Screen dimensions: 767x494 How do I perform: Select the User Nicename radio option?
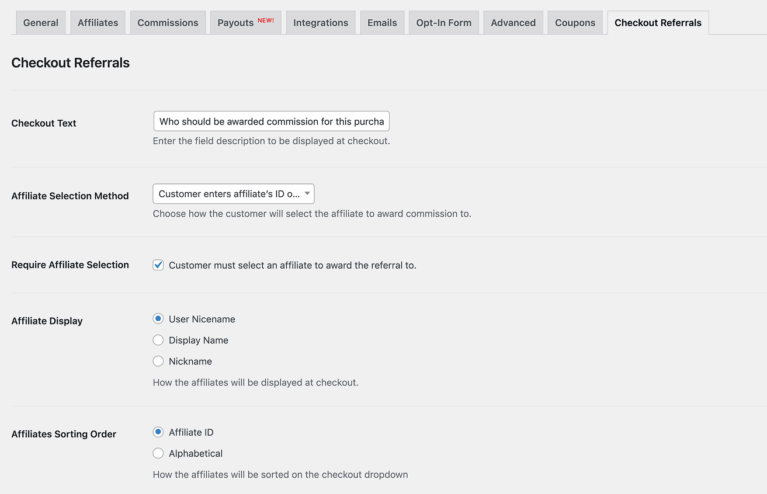coord(158,319)
